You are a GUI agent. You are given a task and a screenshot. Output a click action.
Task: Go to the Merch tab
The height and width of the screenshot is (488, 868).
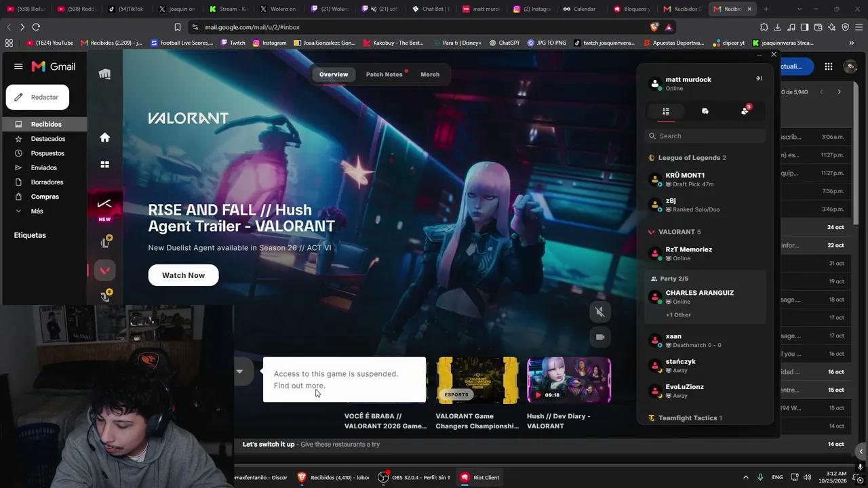[x=430, y=75]
